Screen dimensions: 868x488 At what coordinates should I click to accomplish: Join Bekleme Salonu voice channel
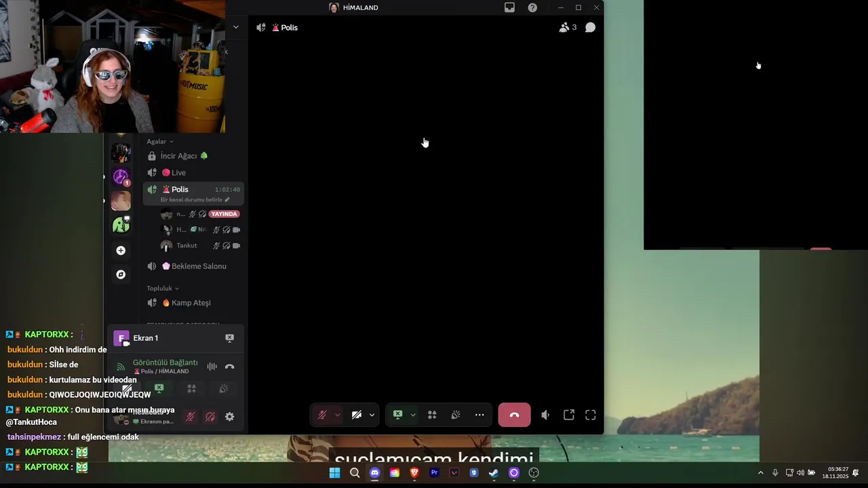point(193,266)
